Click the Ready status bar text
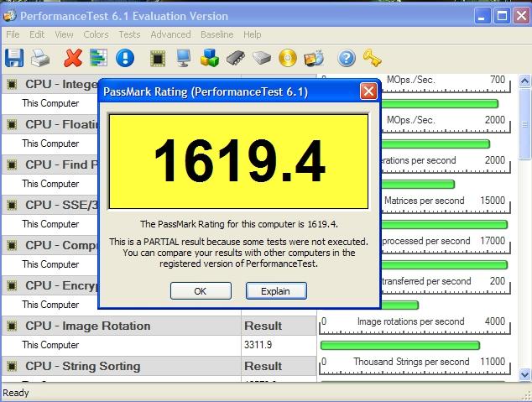Image resolution: width=532 pixels, height=402 pixels. pyautogui.click(x=16, y=393)
